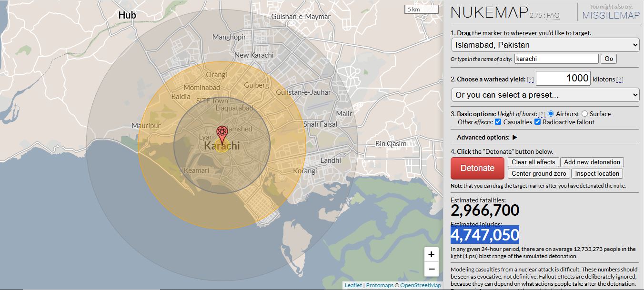Click the red nuclear target marker on Karachi
The image size is (644, 290).
221,135
